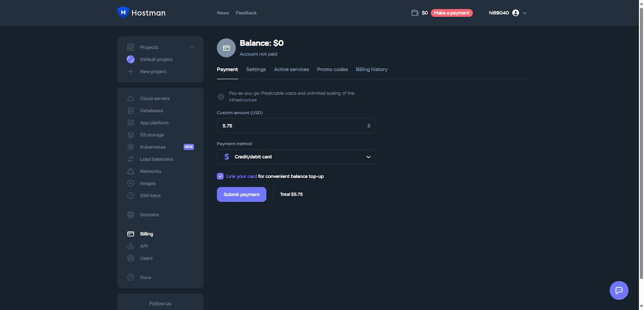644x310 pixels.
Task: Click the API icon
Action: click(130, 246)
